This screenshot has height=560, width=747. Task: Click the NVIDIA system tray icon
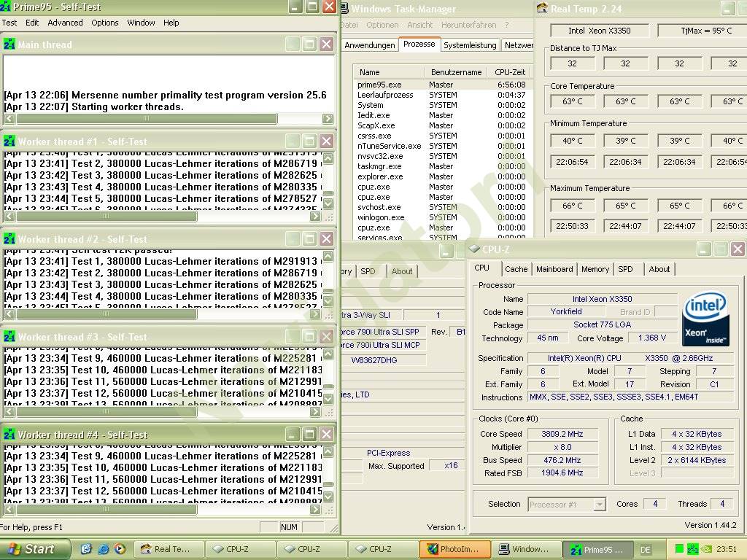(705, 549)
